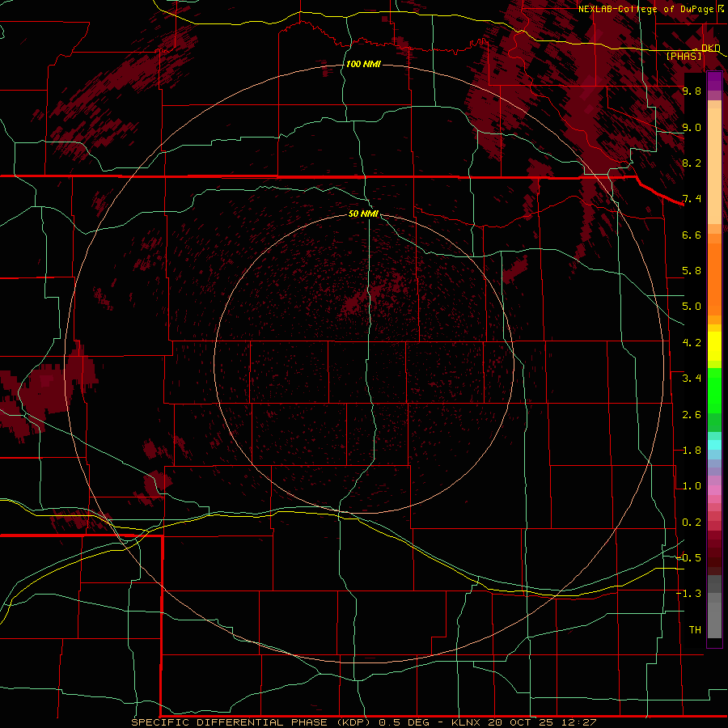Click the KLNX station identifier in caption

point(468,722)
